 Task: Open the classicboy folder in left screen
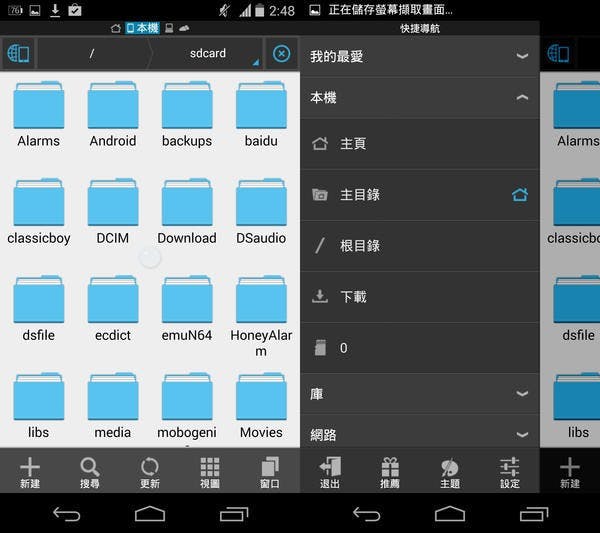[x=39, y=211]
